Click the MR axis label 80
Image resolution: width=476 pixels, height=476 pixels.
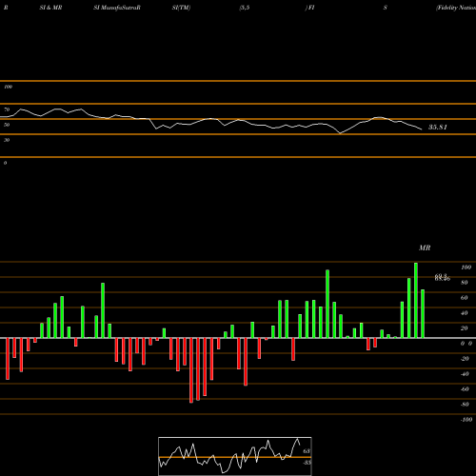tap(465, 283)
